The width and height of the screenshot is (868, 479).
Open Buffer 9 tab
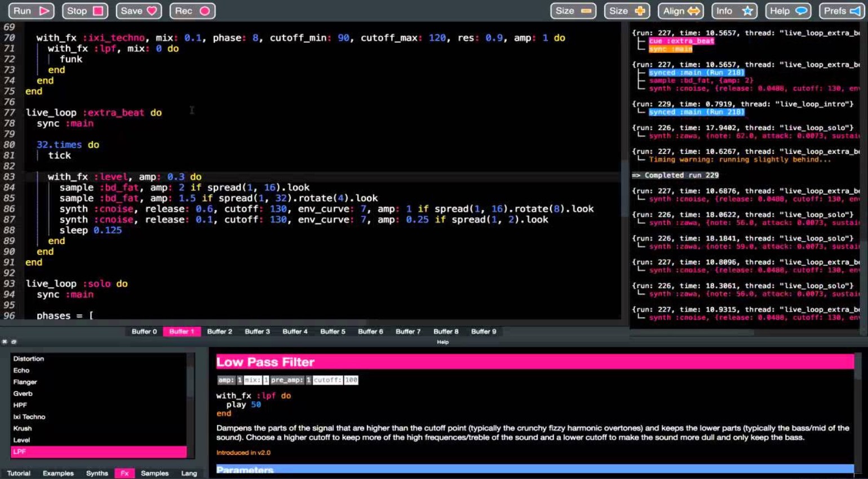[x=484, y=331]
